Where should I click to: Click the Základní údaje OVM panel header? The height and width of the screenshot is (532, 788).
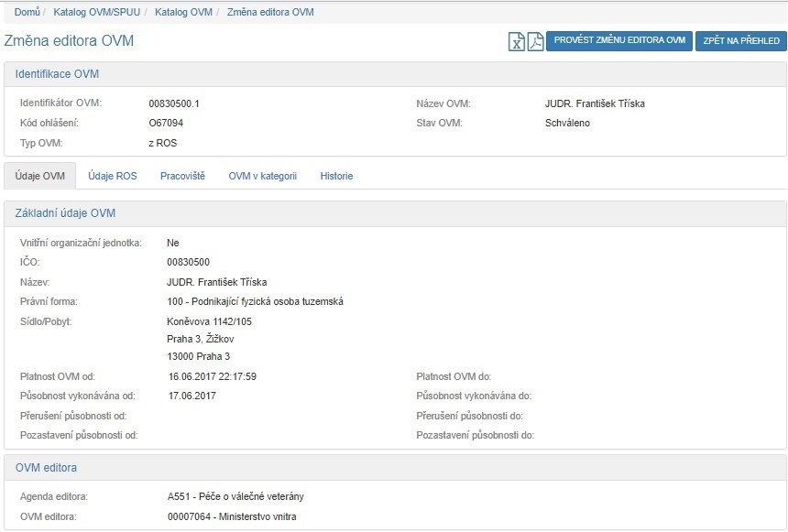tap(65, 213)
